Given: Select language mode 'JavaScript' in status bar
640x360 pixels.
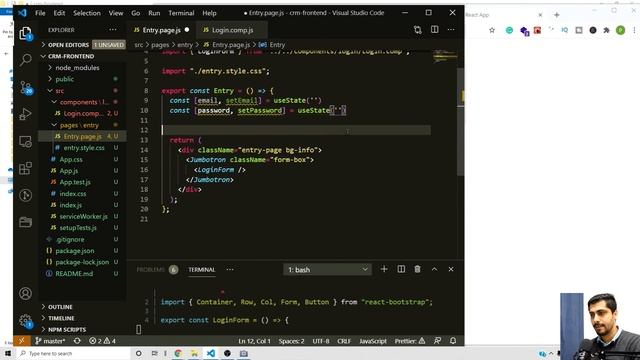Looking at the screenshot, I should pyautogui.click(x=373, y=340).
